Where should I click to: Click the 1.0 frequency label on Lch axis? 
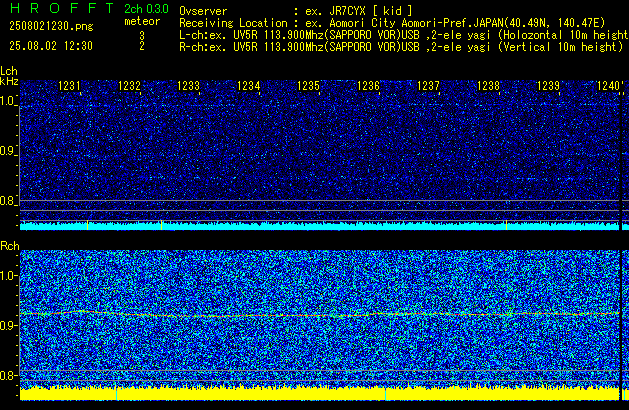(x=8, y=101)
